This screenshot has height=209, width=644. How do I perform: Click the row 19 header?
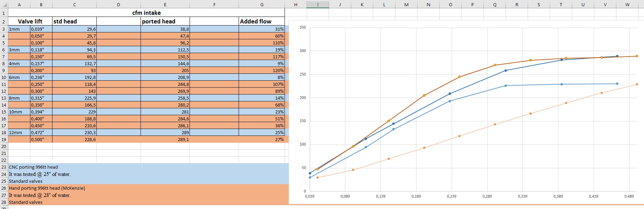point(4,140)
